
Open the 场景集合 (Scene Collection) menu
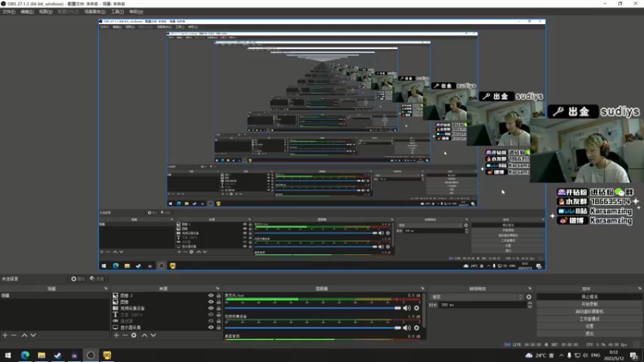point(95,12)
